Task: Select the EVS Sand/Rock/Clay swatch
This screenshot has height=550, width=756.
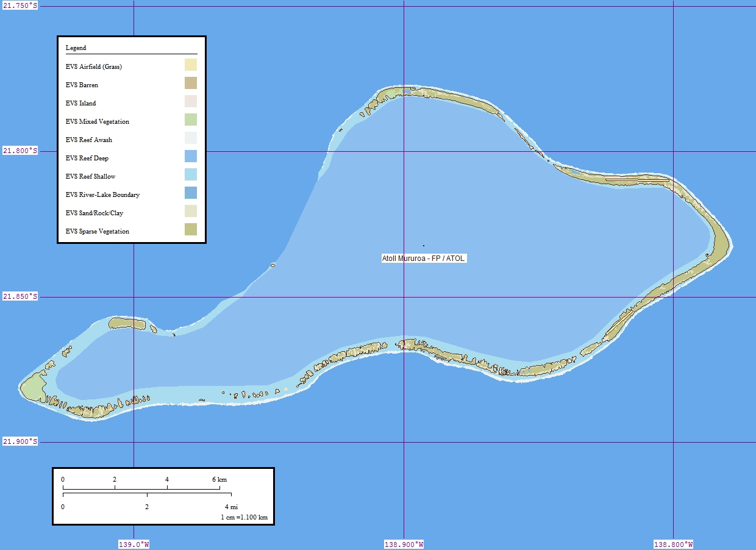Action: [x=191, y=212]
